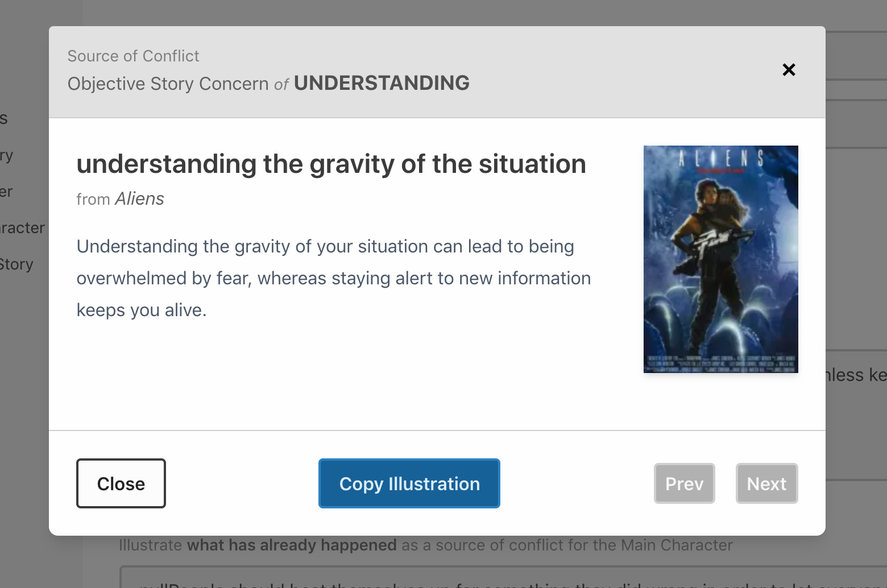Close the dialog with the X icon
Screen dimensions: 887x588
point(789,70)
